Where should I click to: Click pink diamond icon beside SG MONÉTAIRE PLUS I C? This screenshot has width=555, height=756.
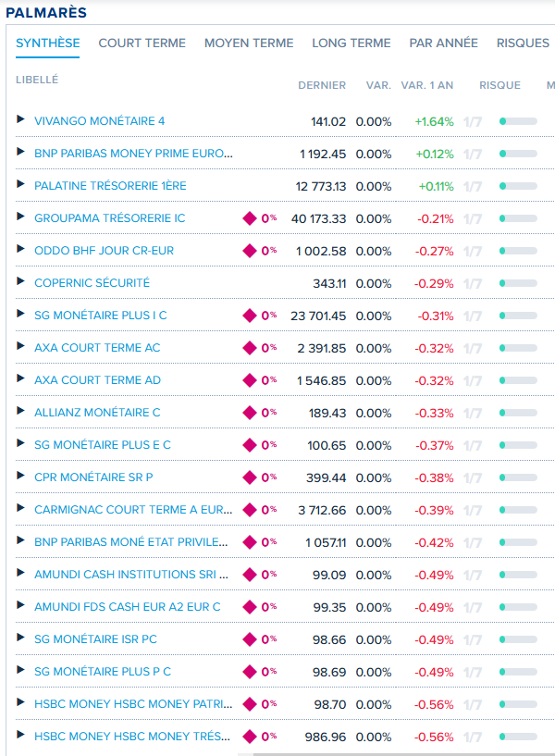point(249,316)
